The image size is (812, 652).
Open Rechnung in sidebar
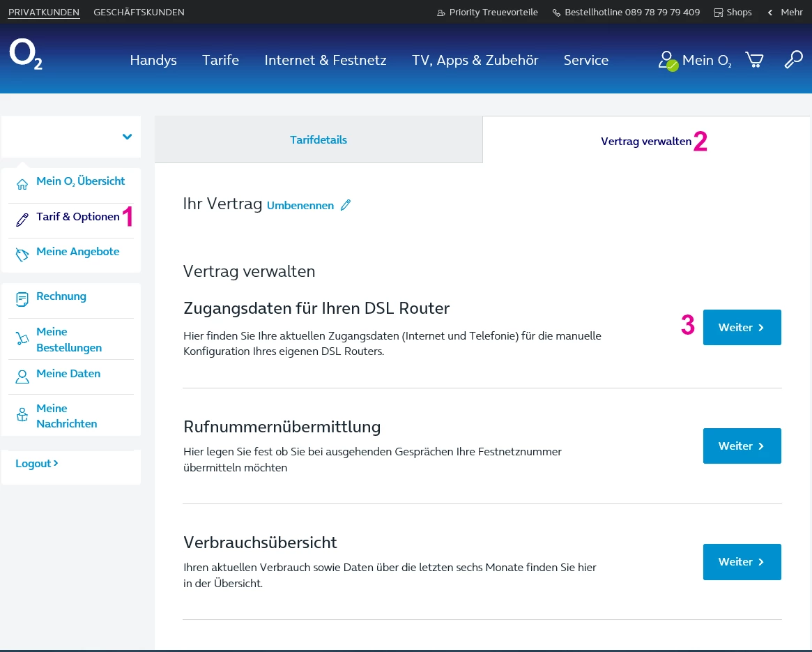61,296
